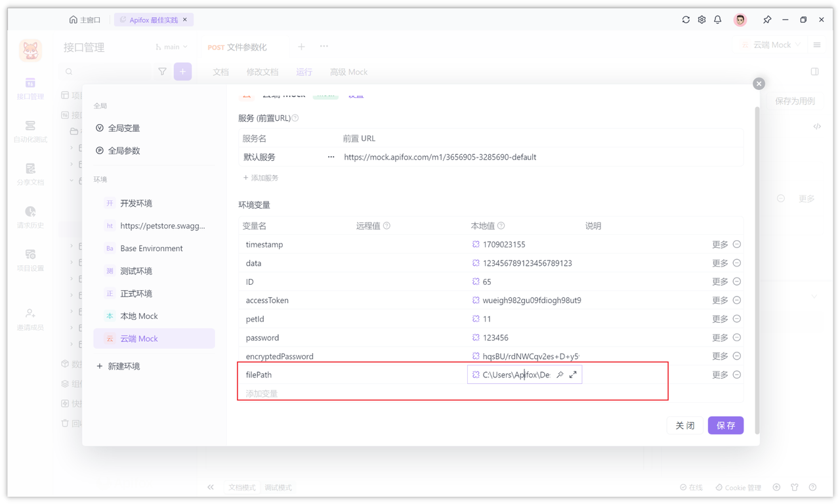Expand the filePath local value editor
This screenshot has width=840, height=504.
point(573,375)
